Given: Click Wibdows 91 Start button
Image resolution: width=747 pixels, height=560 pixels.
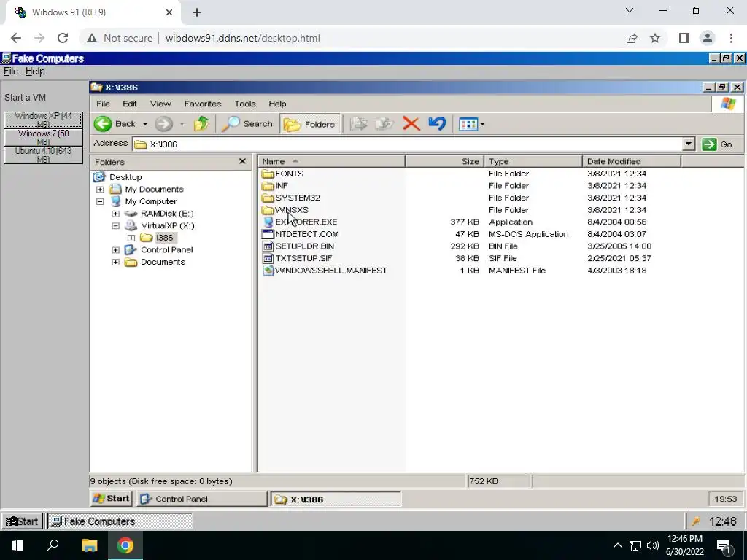Looking at the screenshot, I should (22, 521).
